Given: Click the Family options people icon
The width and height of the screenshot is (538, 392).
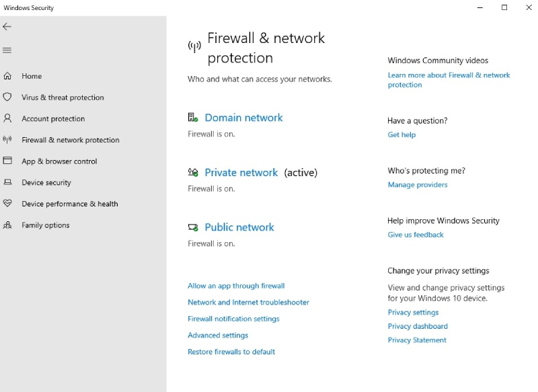Looking at the screenshot, I should click(7, 225).
